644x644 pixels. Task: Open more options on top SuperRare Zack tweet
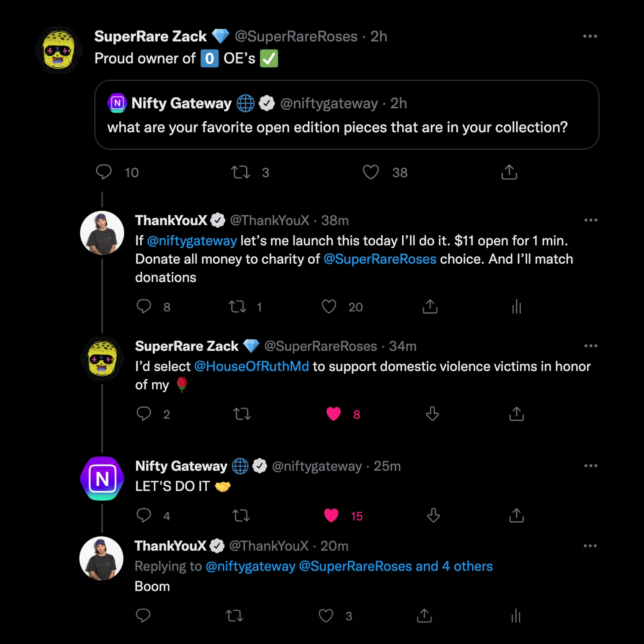pyautogui.click(x=590, y=36)
